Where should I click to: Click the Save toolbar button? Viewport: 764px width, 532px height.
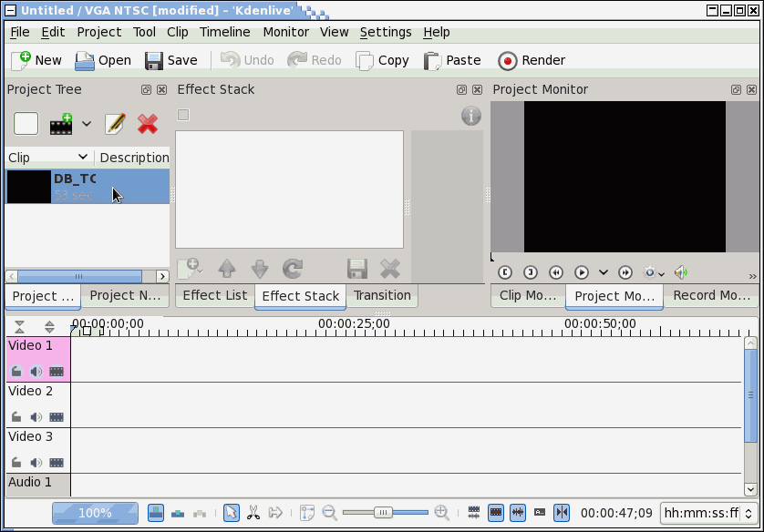171,60
